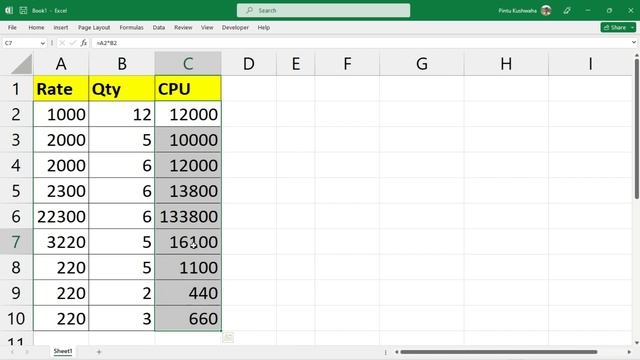640x360 pixels.
Task: Select cell containing 16100
Action: coord(188,242)
